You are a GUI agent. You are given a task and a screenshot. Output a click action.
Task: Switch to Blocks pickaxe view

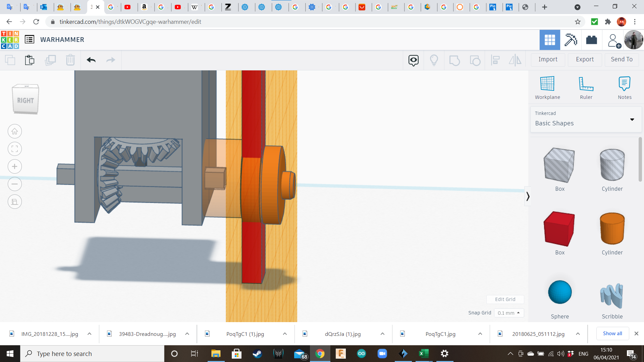[x=570, y=40]
